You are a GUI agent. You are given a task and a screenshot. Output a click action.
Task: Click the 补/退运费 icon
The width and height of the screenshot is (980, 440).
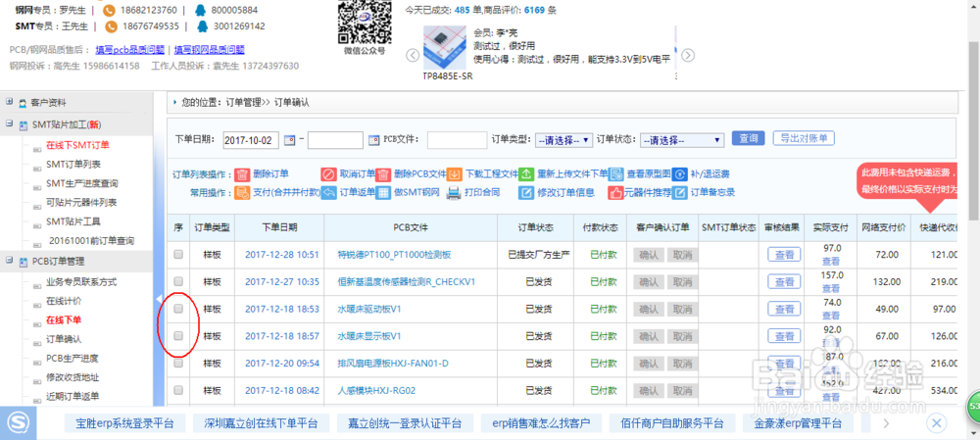click(x=679, y=174)
